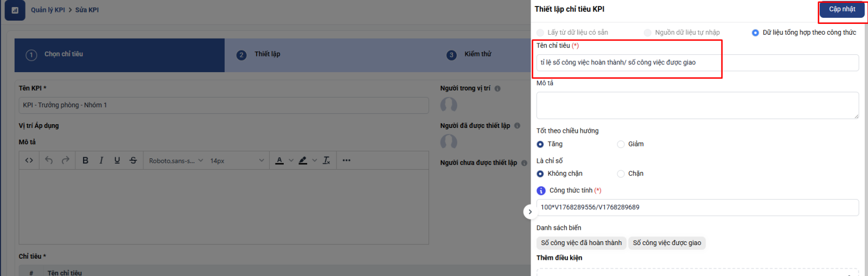
Task: Apply underline formatting in editor toolbar
Action: click(x=117, y=161)
